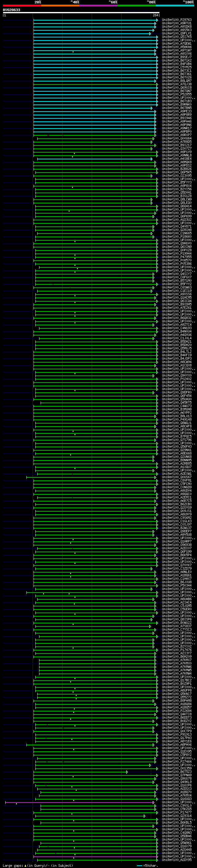Open hit UniRef100_Q1HRP7
197x868 pixels.
177,542
